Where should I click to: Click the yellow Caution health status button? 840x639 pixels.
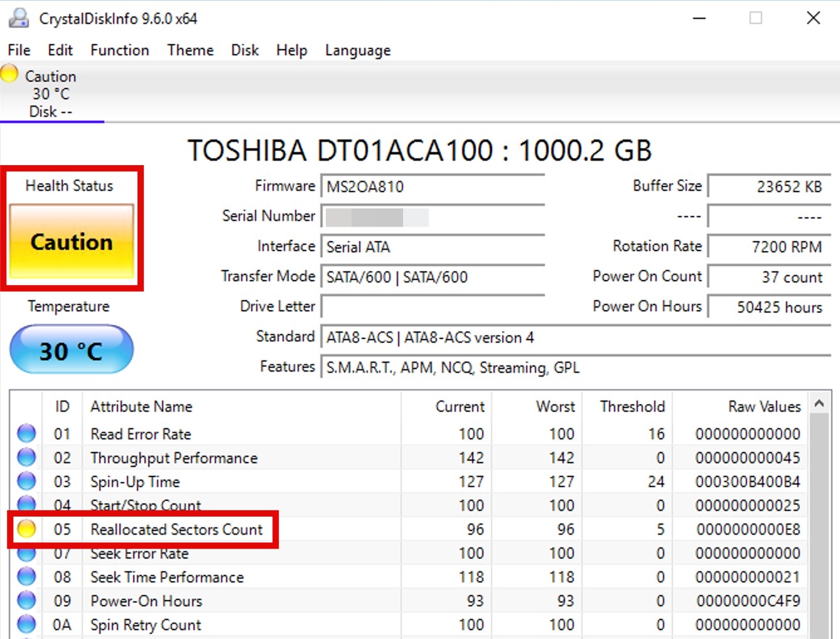(72, 242)
